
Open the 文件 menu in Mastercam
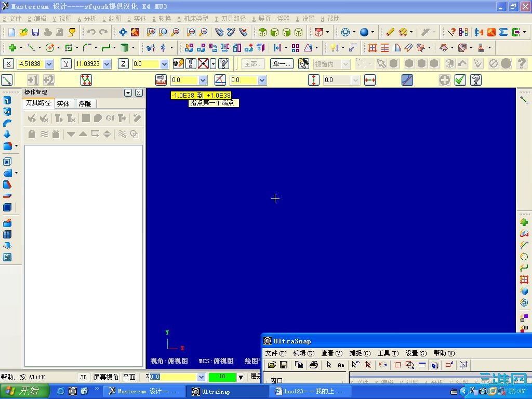pyautogui.click(x=12, y=19)
